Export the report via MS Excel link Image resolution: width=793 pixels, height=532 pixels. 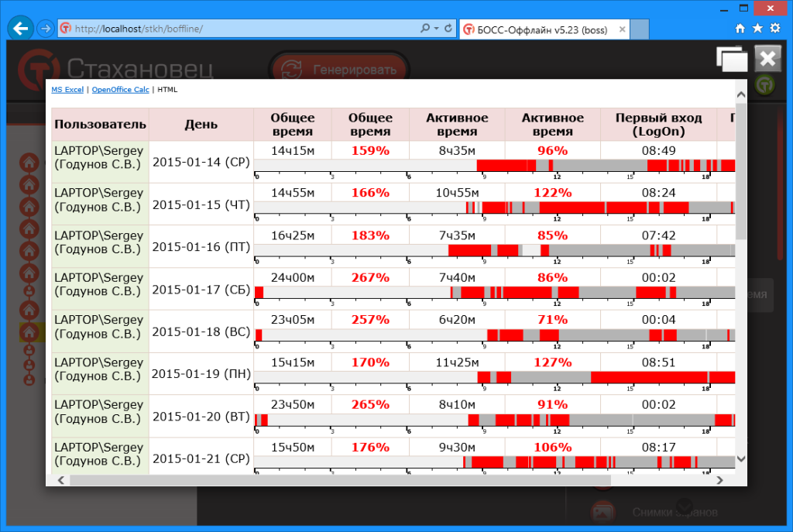(x=67, y=90)
